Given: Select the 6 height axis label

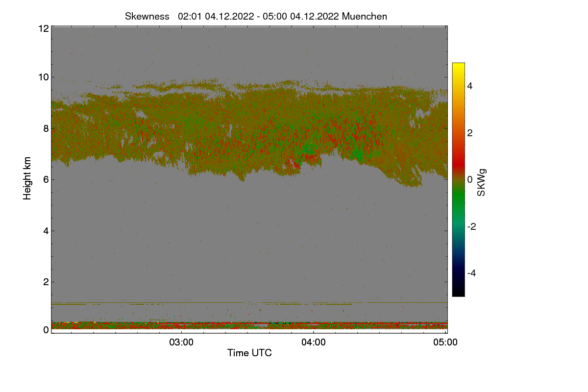Looking at the screenshot, I should [x=46, y=179].
